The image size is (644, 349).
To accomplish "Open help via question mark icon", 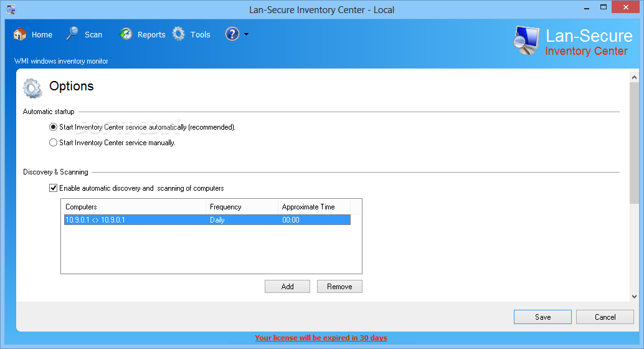I will (232, 34).
